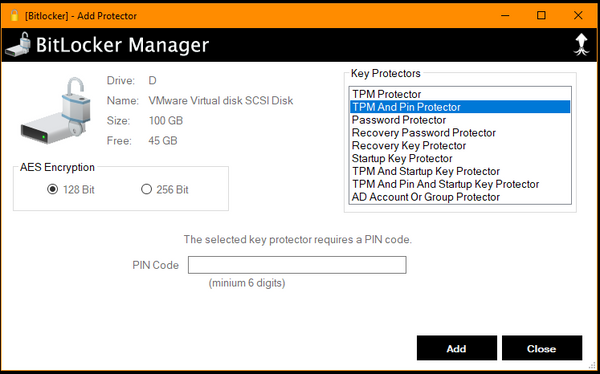Maximize the Add Protector window
Screen dimensions: 600x374
(x=541, y=15)
